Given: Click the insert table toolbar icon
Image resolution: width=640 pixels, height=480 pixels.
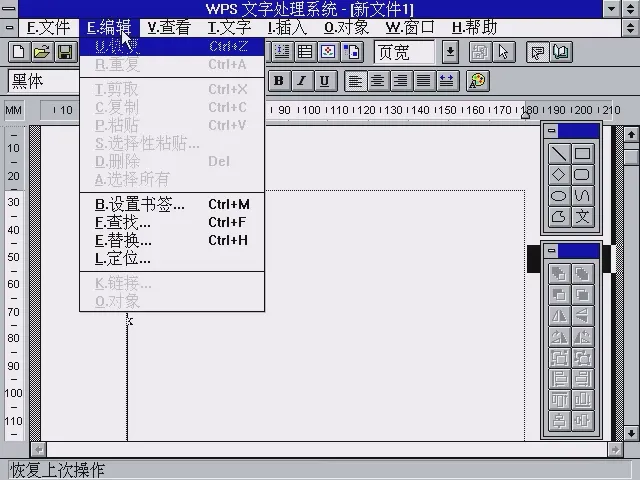Looking at the screenshot, I should 305,52.
